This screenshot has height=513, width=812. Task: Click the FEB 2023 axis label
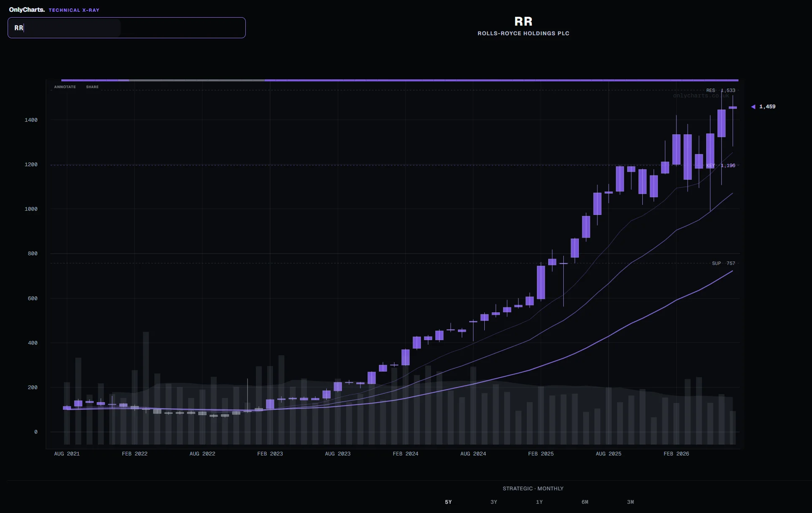click(x=270, y=454)
